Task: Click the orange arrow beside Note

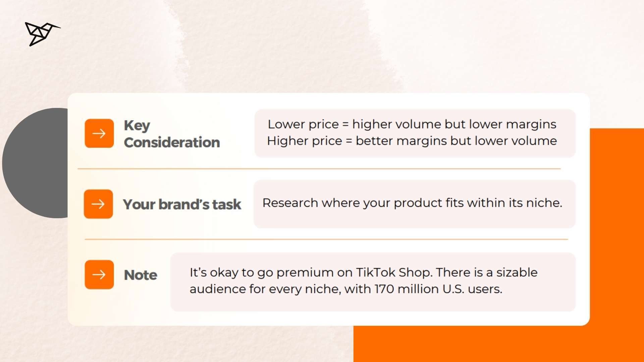Action: (x=99, y=275)
